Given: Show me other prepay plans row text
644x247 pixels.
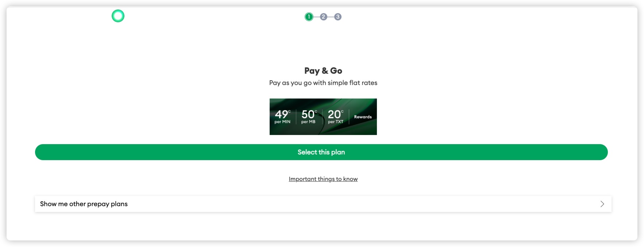Looking at the screenshot, I should coord(84,204).
